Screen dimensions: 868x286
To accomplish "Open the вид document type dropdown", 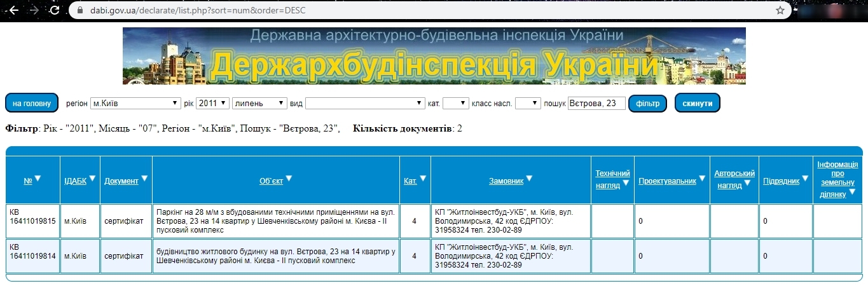I will (x=365, y=103).
